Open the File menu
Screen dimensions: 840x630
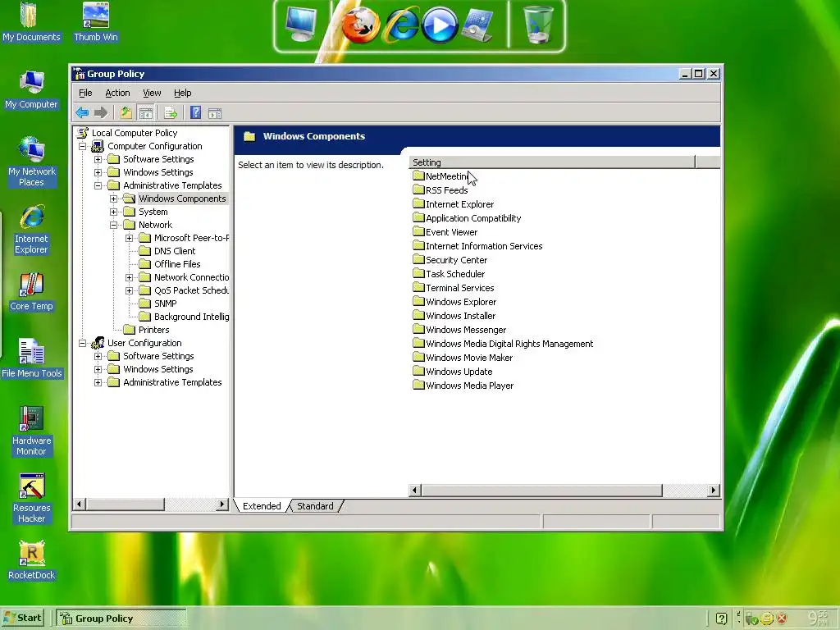point(85,93)
